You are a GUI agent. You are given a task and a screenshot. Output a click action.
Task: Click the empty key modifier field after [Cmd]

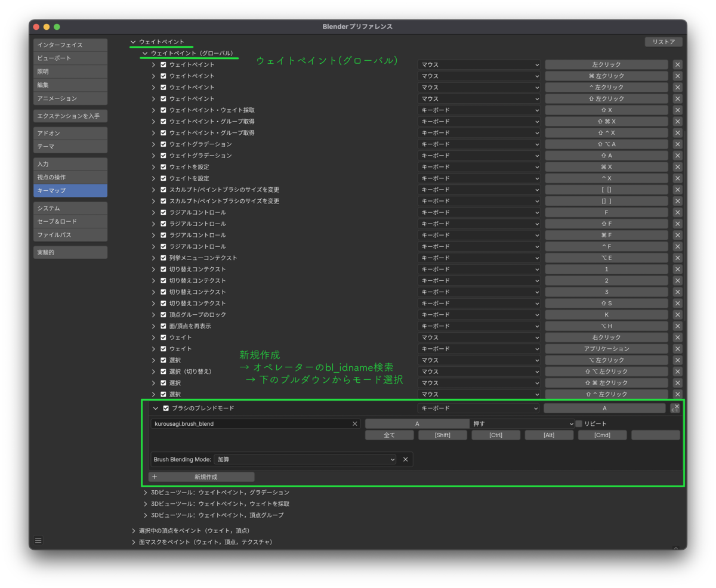[x=656, y=435]
